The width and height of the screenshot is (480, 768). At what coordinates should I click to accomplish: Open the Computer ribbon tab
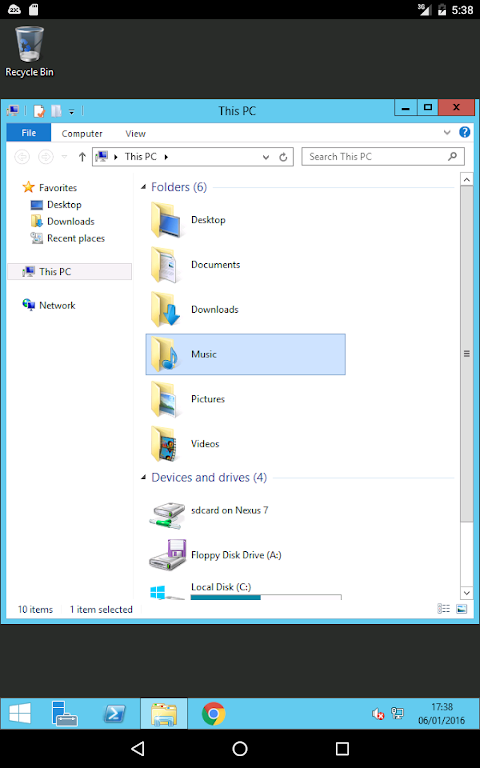pos(82,133)
